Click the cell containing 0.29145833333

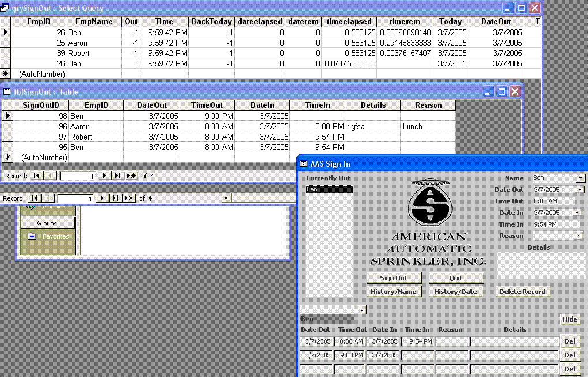(x=404, y=43)
